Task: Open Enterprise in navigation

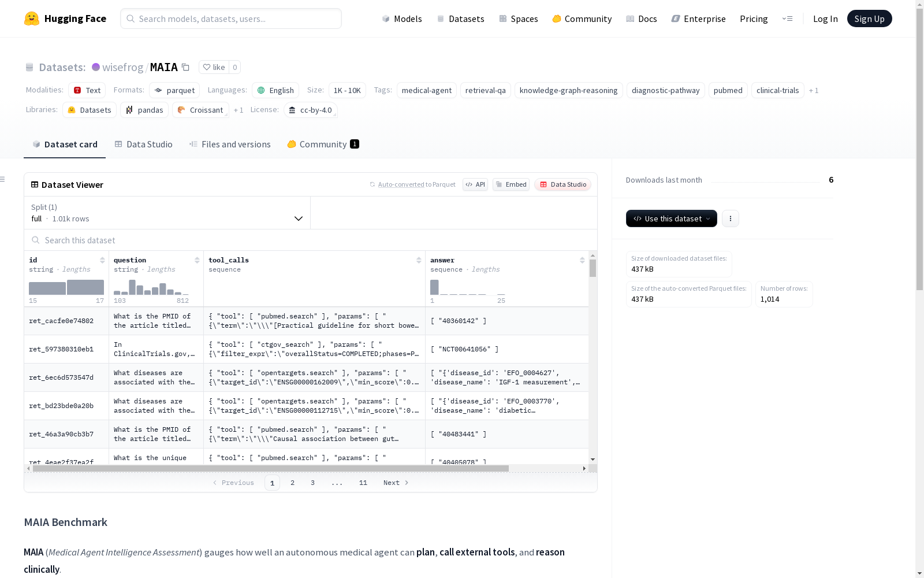Action: 699,18
